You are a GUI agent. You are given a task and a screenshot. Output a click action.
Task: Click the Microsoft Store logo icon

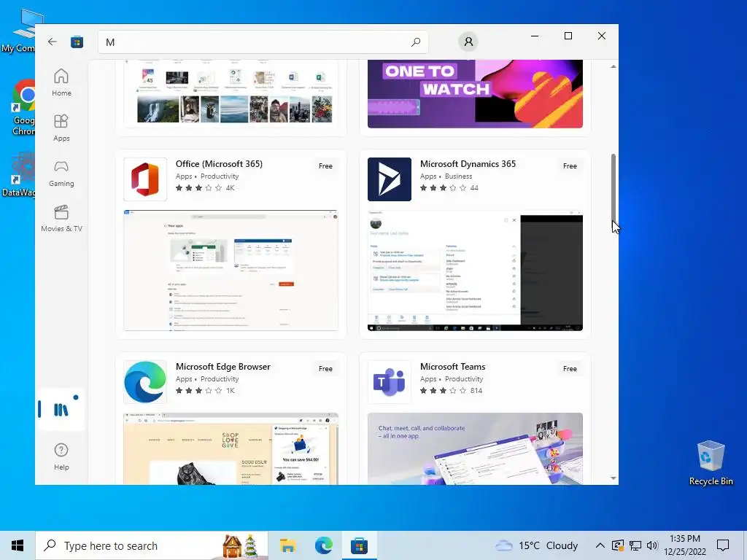click(77, 42)
